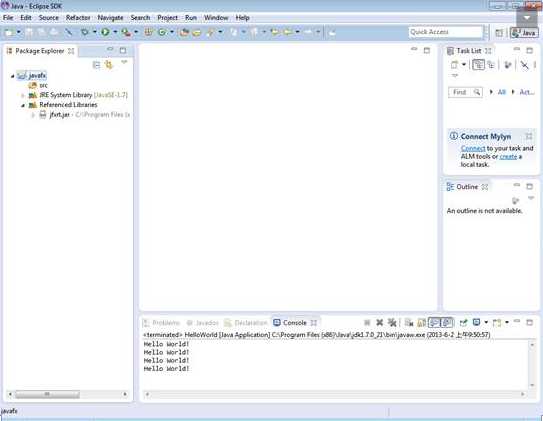543x421 pixels.
Task: Open the File menu
Action: click(8, 18)
